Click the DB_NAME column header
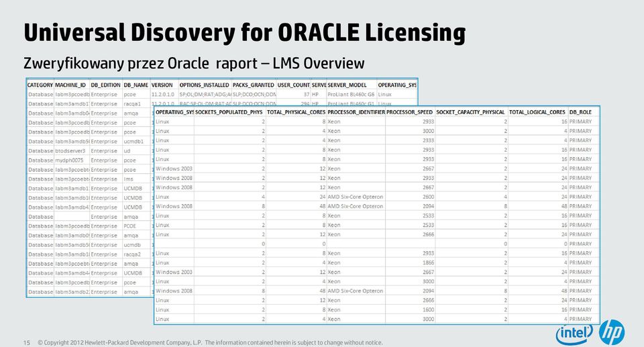The height and width of the screenshot is (347, 644). 136,85
